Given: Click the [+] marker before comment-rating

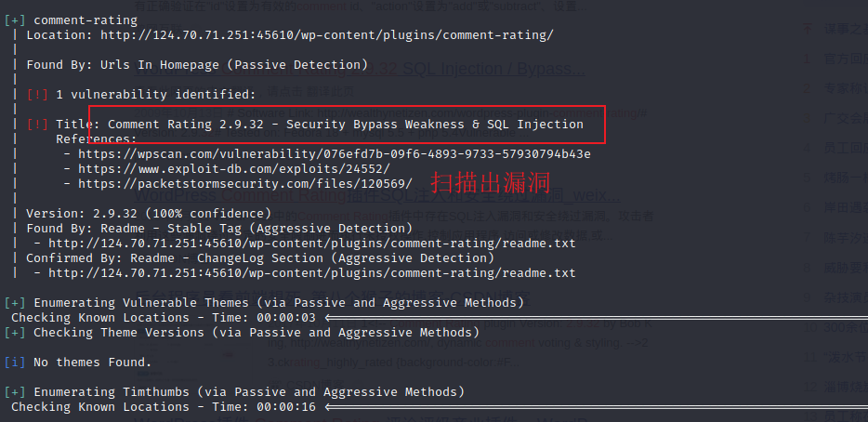Looking at the screenshot, I should click(x=15, y=20).
